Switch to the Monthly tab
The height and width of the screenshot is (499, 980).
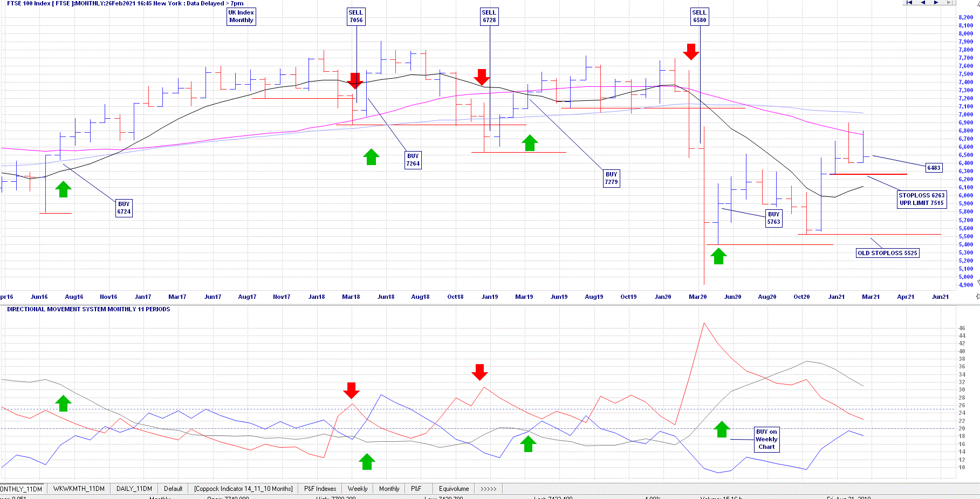(389, 489)
